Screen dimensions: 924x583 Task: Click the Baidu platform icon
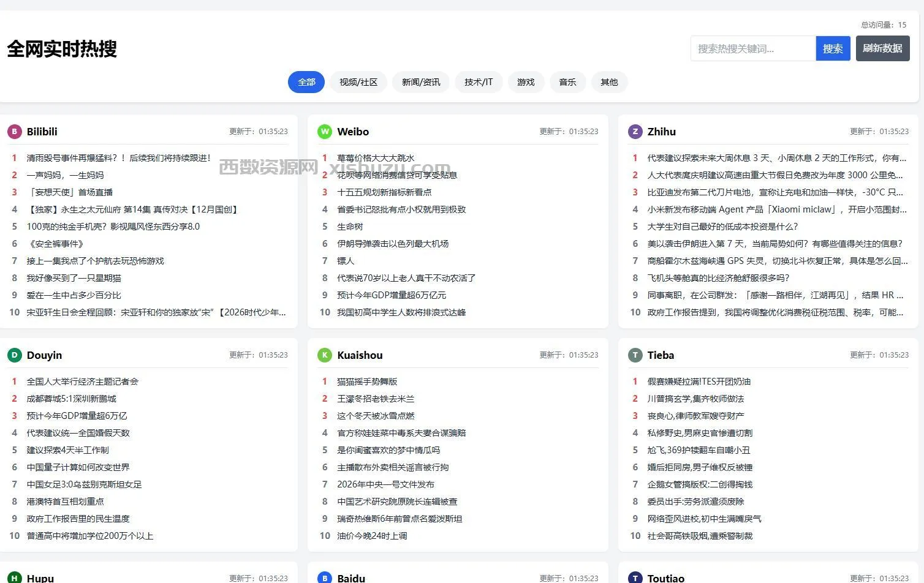click(x=324, y=577)
